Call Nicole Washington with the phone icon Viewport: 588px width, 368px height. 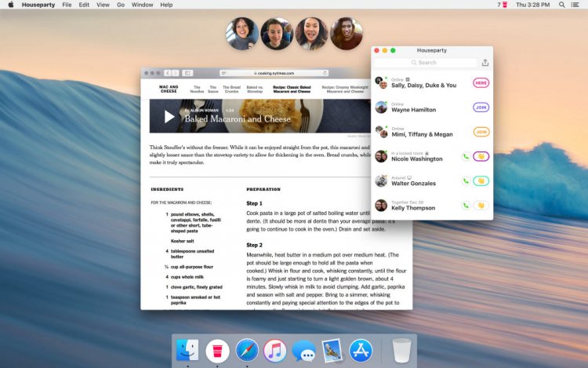[x=466, y=156]
